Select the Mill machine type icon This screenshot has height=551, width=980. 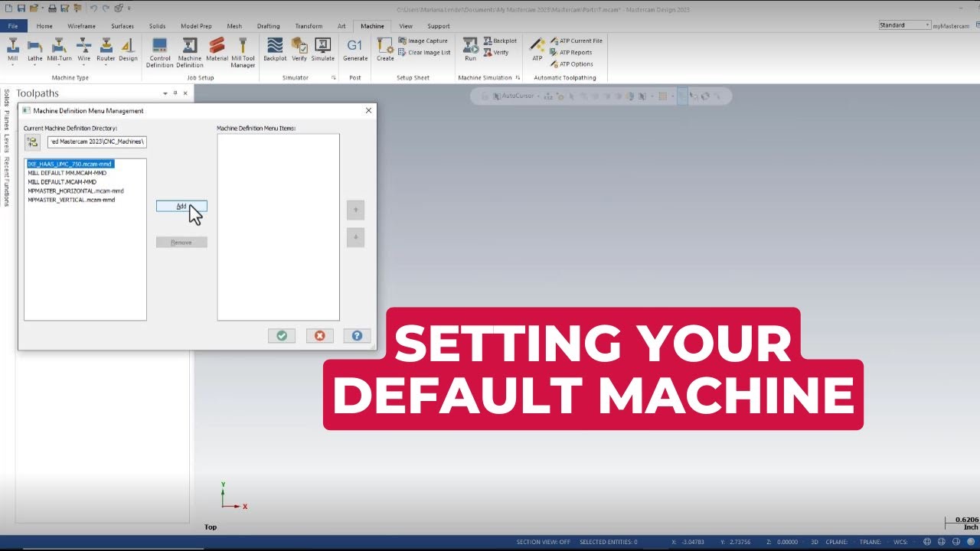tap(12, 48)
